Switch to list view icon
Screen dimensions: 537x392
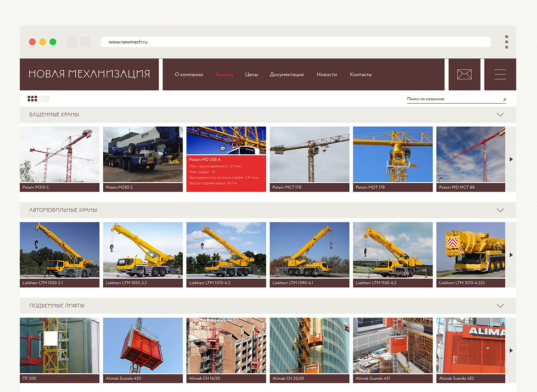pyautogui.click(x=45, y=99)
